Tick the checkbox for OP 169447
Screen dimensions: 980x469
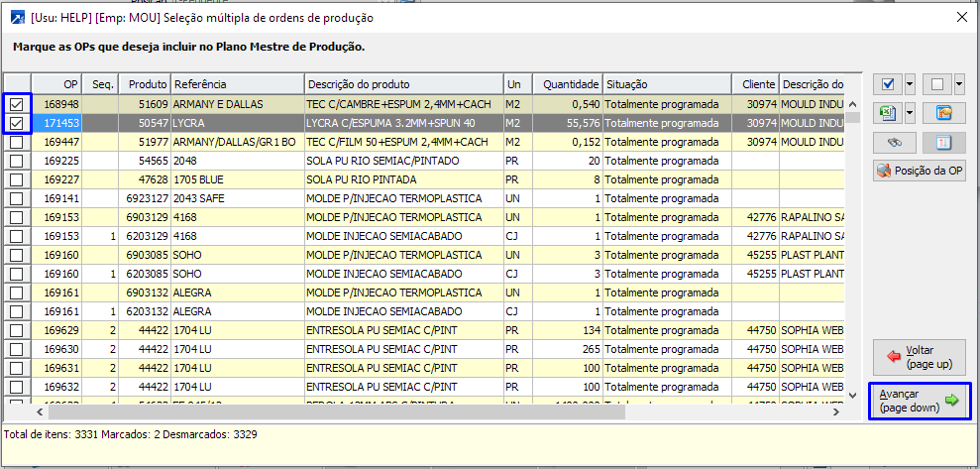pyautogui.click(x=17, y=142)
